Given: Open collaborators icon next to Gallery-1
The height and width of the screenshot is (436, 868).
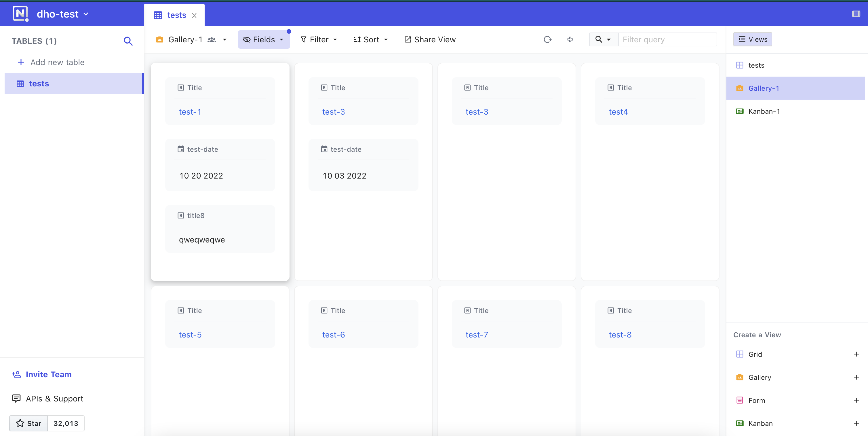Looking at the screenshot, I should point(212,39).
